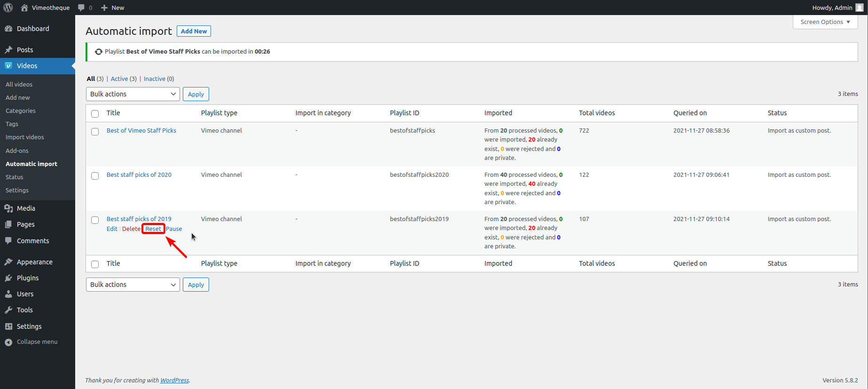Open Best staff picks of 2020 playlist
The height and width of the screenshot is (389, 868).
coord(139,175)
